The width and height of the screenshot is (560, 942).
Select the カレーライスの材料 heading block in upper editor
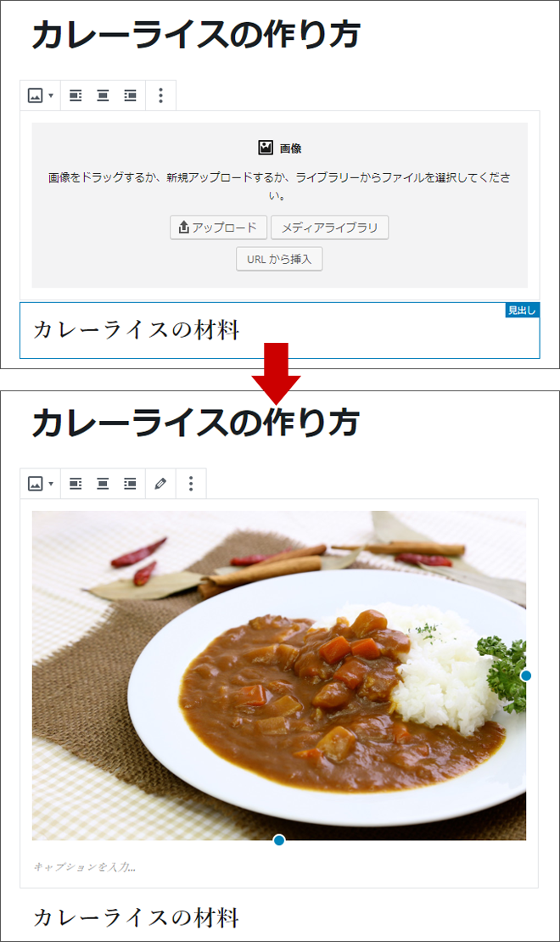279,330
